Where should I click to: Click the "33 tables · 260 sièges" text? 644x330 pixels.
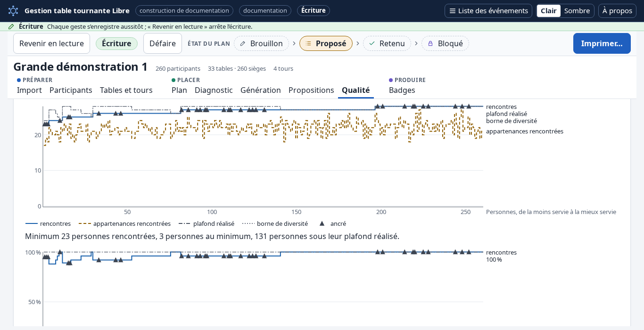(237, 68)
